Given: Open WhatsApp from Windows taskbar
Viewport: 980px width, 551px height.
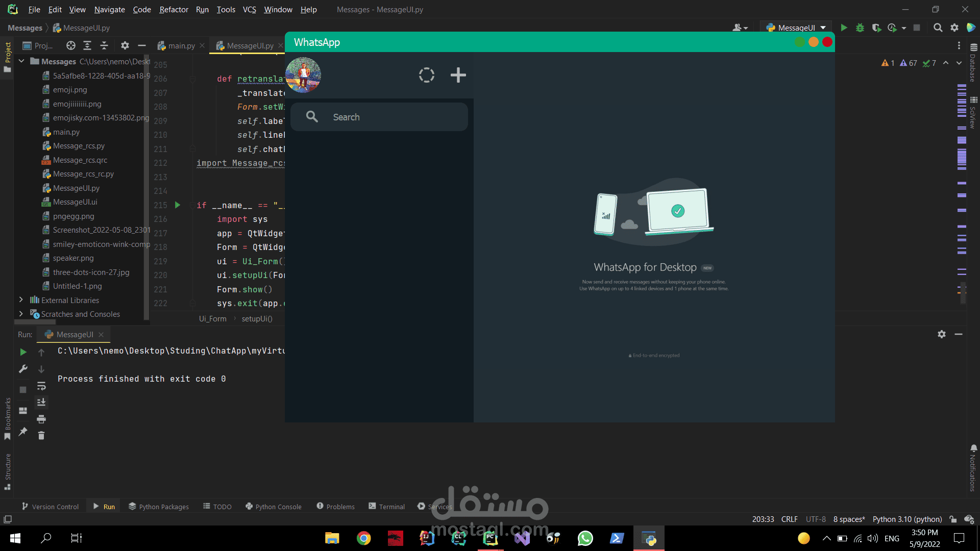Looking at the screenshot, I should point(585,538).
